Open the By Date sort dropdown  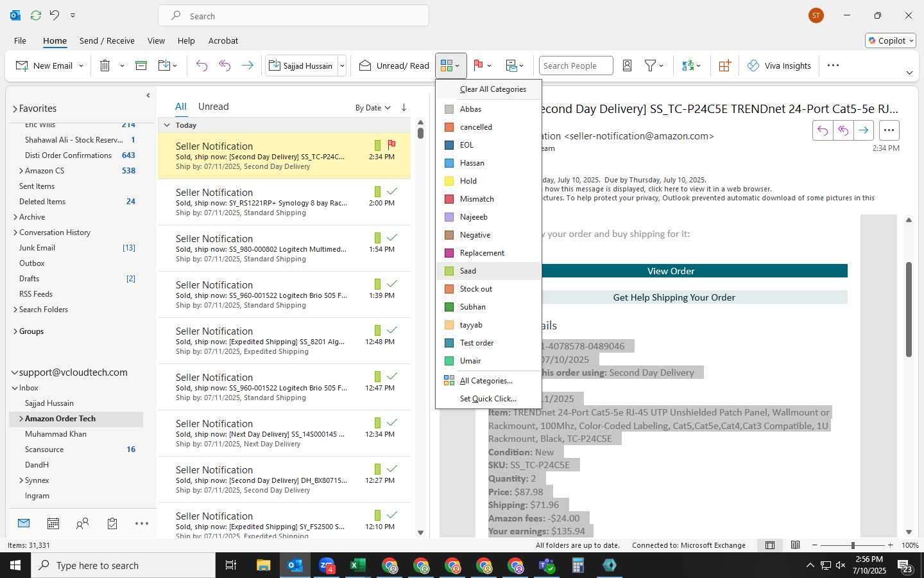[x=373, y=107]
